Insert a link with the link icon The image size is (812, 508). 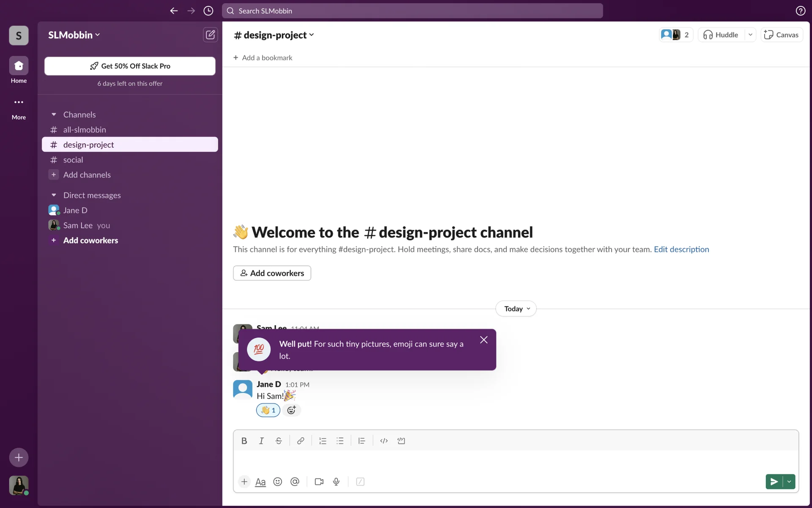pos(300,441)
